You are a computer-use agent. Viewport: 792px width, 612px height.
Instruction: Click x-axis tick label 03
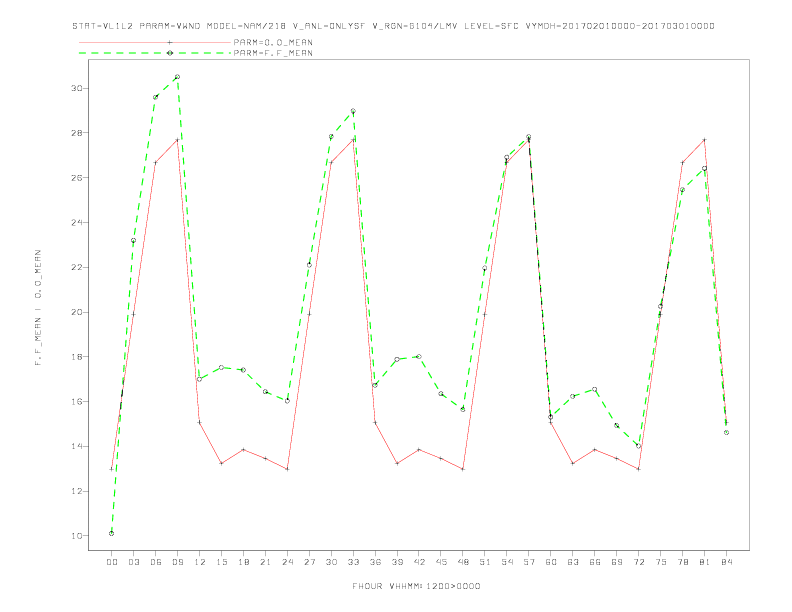click(133, 562)
